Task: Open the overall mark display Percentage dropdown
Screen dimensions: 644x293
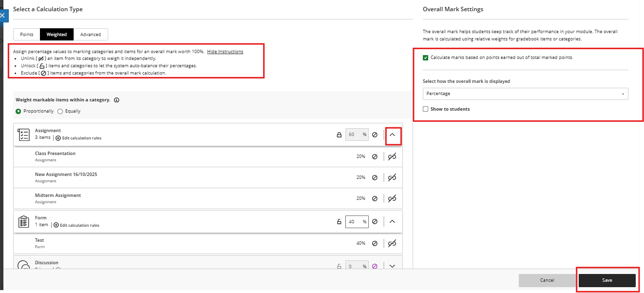Action: [525, 94]
